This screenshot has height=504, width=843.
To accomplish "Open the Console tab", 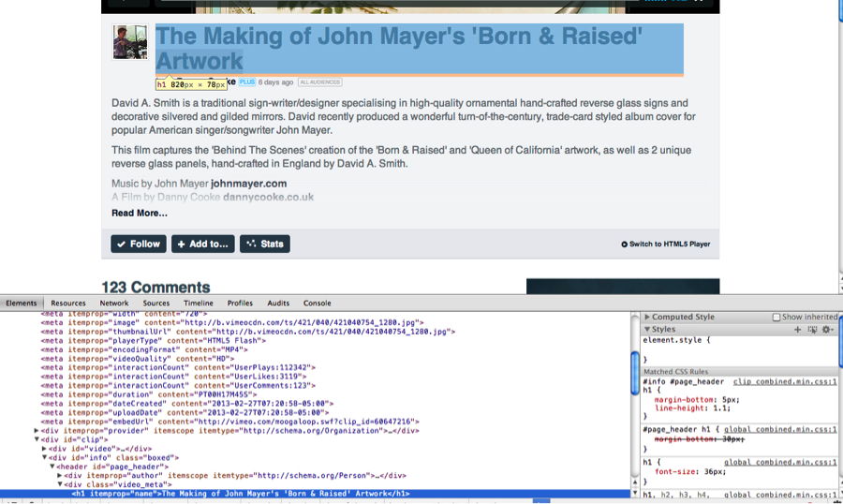I will coord(318,303).
